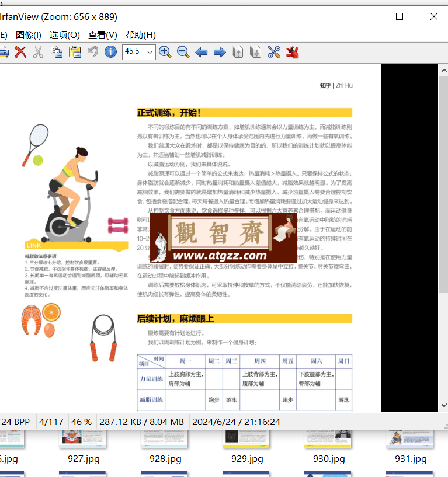
Task: Click the LINK label under the bike illustration
Action: 33,245
